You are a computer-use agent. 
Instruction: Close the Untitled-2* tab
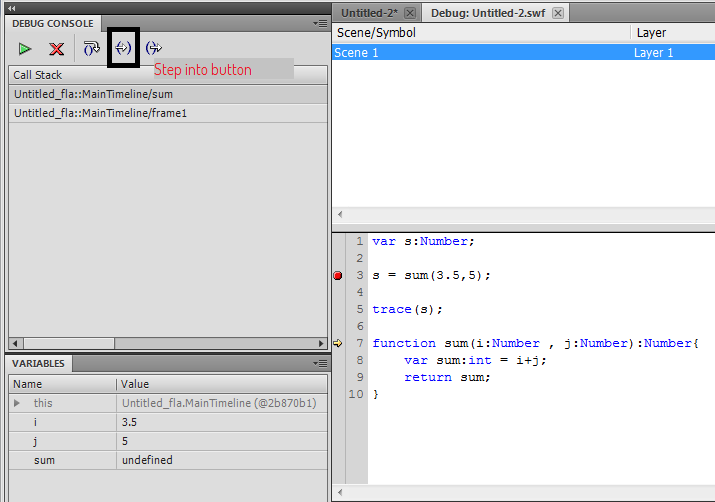[410, 13]
